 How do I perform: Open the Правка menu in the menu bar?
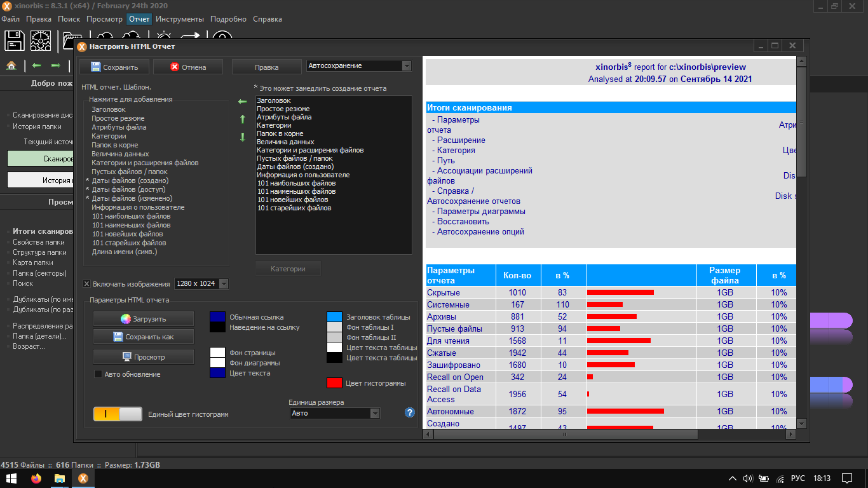click(x=39, y=19)
